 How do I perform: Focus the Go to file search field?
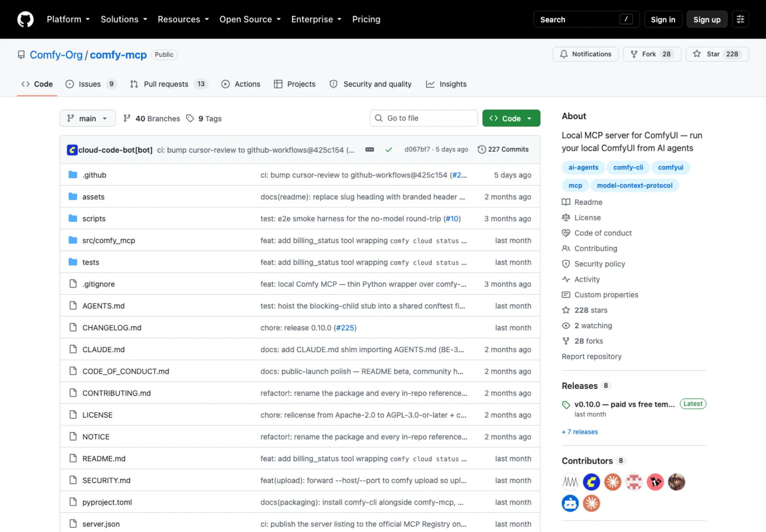coord(424,118)
